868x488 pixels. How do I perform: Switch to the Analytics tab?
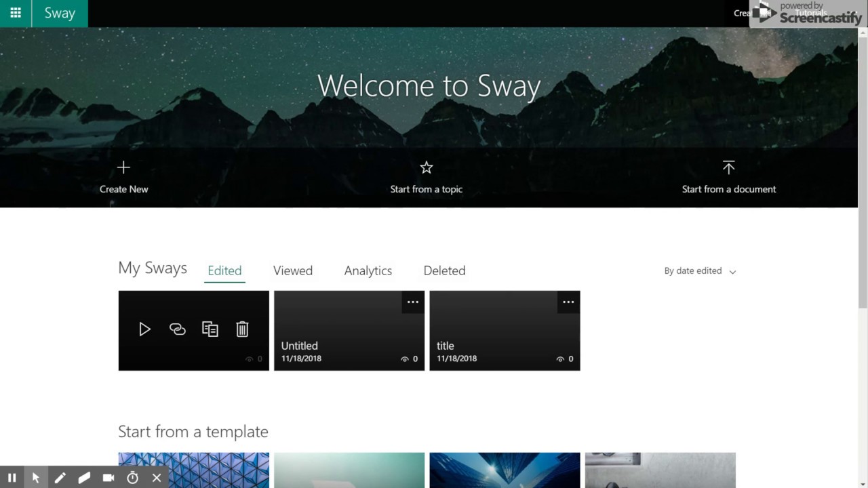368,270
